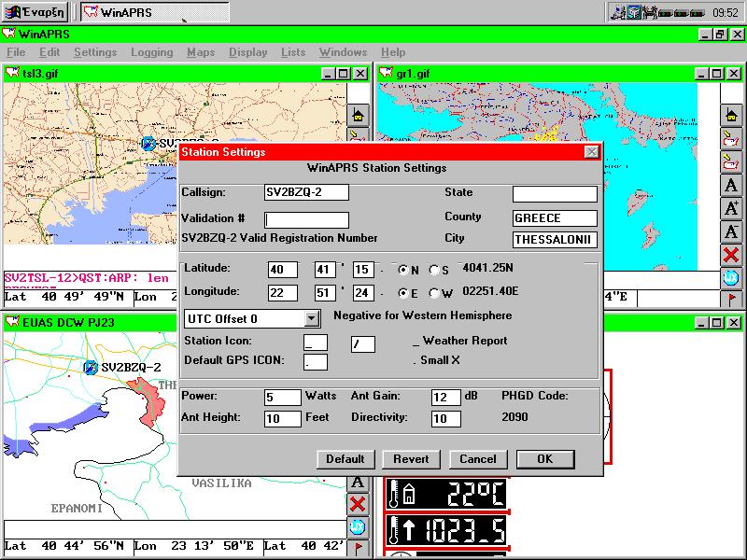Open the Έναρξη Start button
The height and width of the screenshot is (560, 747).
[35, 12]
